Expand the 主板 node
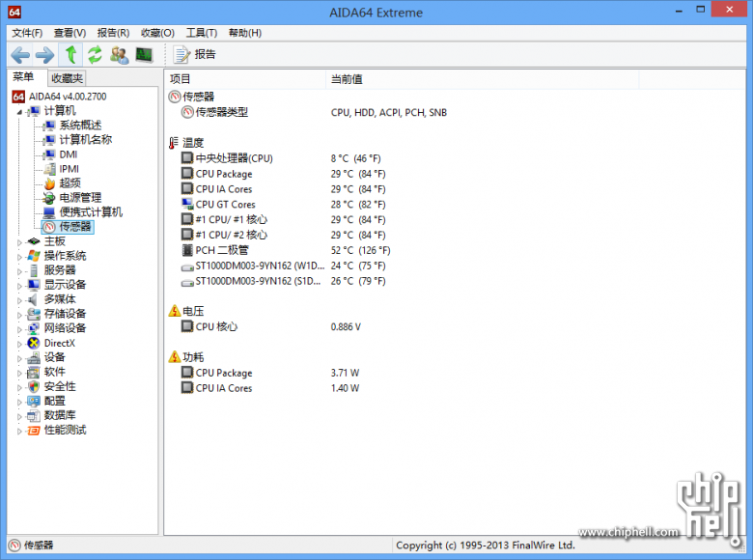 point(19,242)
